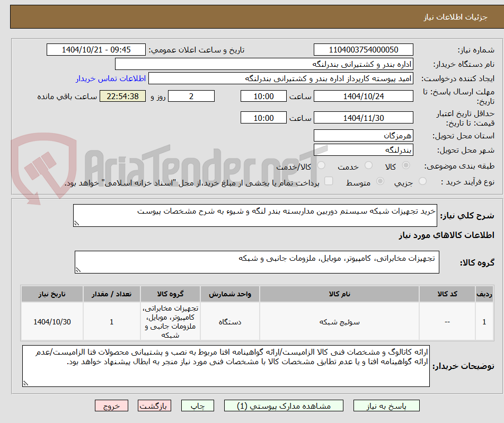Image resolution: width=504 pixels, height=423 pixels.
Task: Select the کالا radio button
Action: click(406, 165)
